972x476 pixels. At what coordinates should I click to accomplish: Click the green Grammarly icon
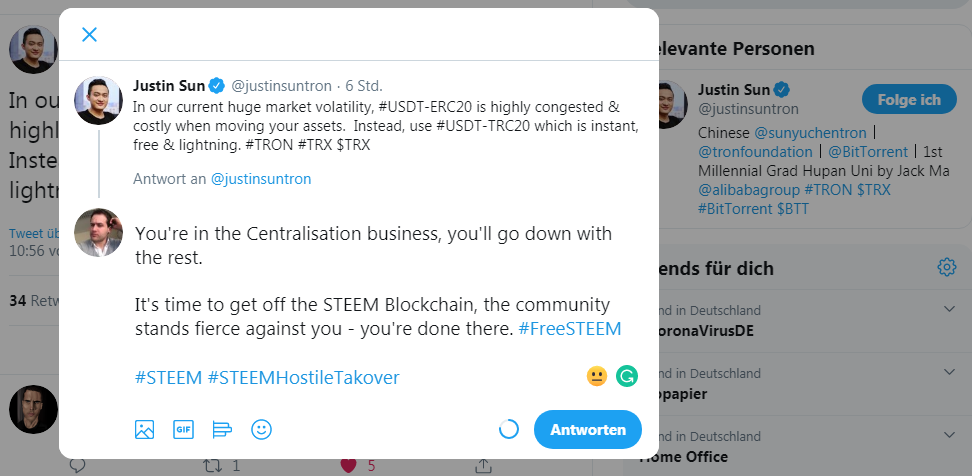click(627, 376)
